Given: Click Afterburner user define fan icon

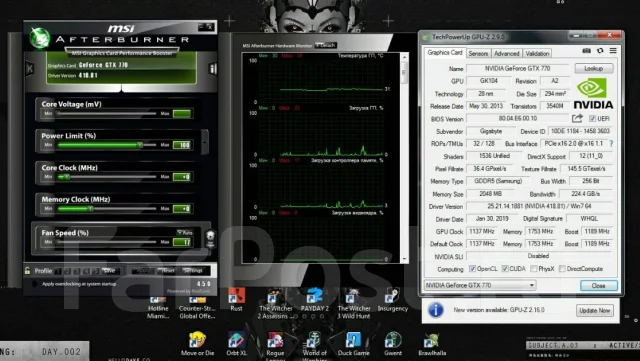Looking at the screenshot, I should tap(210, 239).
